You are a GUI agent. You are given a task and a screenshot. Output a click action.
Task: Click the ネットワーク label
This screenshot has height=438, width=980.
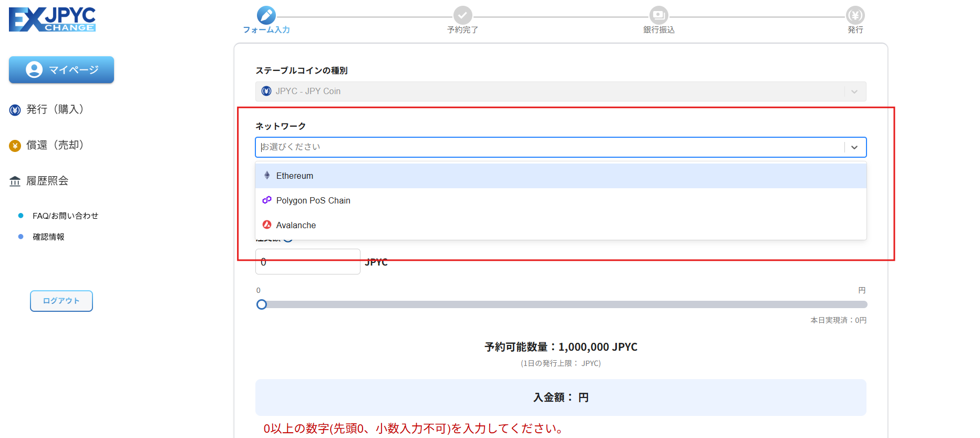tap(281, 126)
